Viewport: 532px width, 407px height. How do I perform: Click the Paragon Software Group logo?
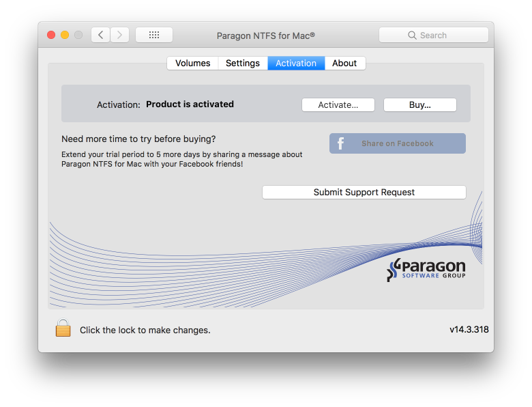426,270
